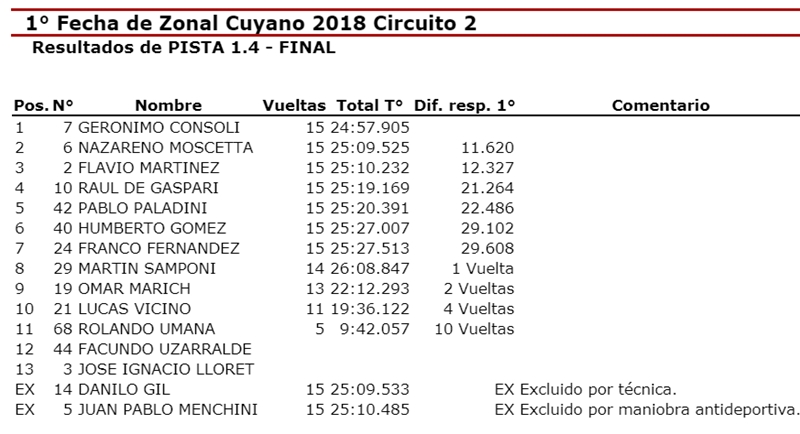Click on driver NAZARENO MOSCETTA
The width and height of the screenshot is (800, 434).
click(x=165, y=148)
